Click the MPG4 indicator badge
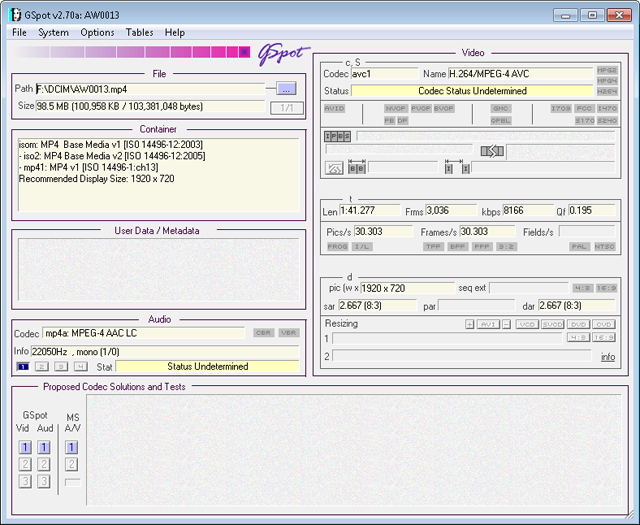 pos(607,81)
